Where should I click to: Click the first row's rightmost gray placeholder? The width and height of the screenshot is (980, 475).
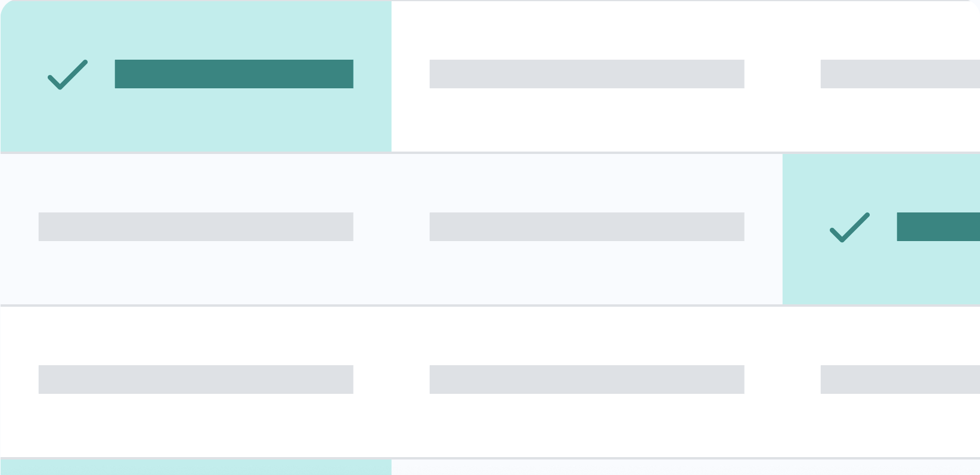click(900, 74)
